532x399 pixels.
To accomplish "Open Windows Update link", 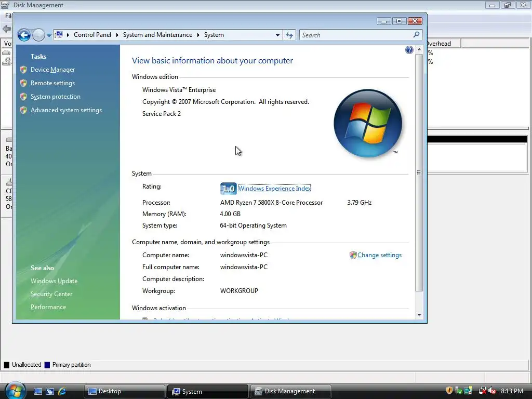I will 54,281.
